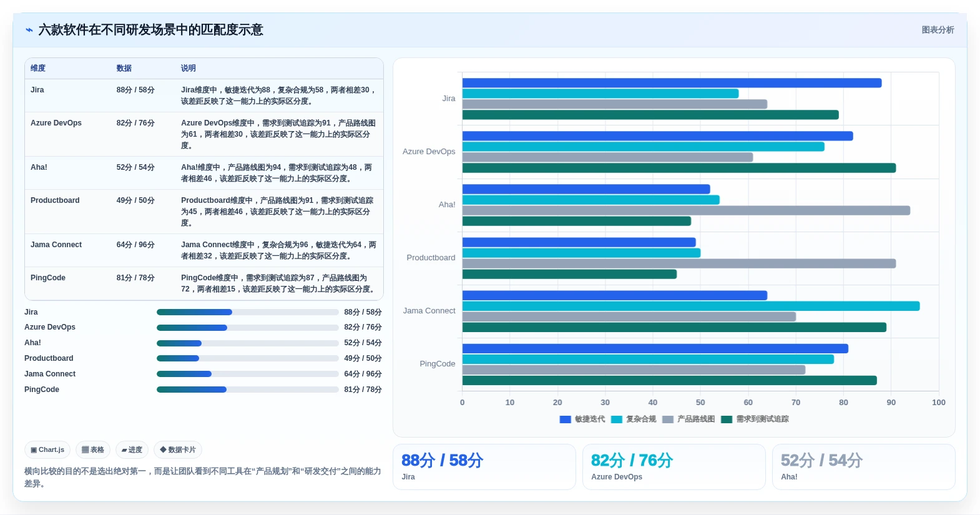Click the Azure DevOps progress bar
This screenshot has width=980, height=515.
pos(247,328)
